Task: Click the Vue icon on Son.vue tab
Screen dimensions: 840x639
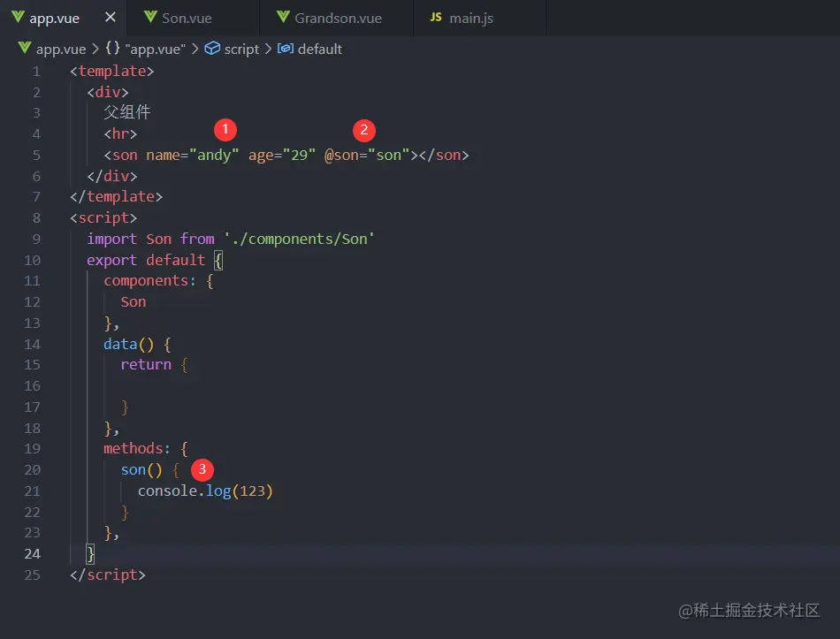Action: (x=150, y=17)
